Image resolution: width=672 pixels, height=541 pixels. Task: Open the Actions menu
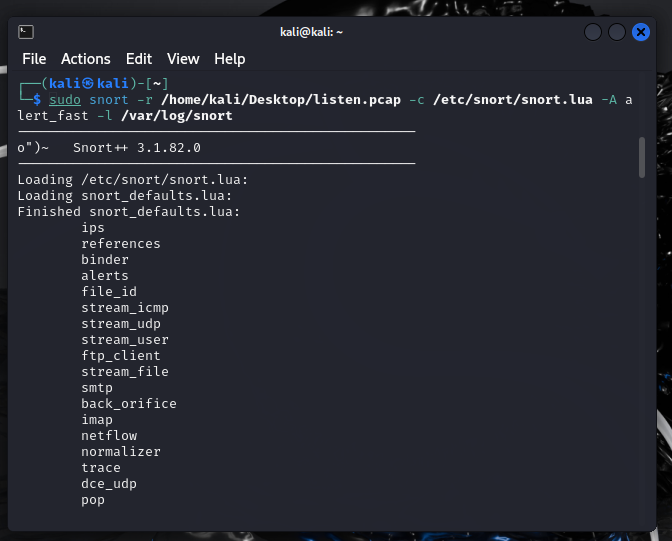(86, 59)
